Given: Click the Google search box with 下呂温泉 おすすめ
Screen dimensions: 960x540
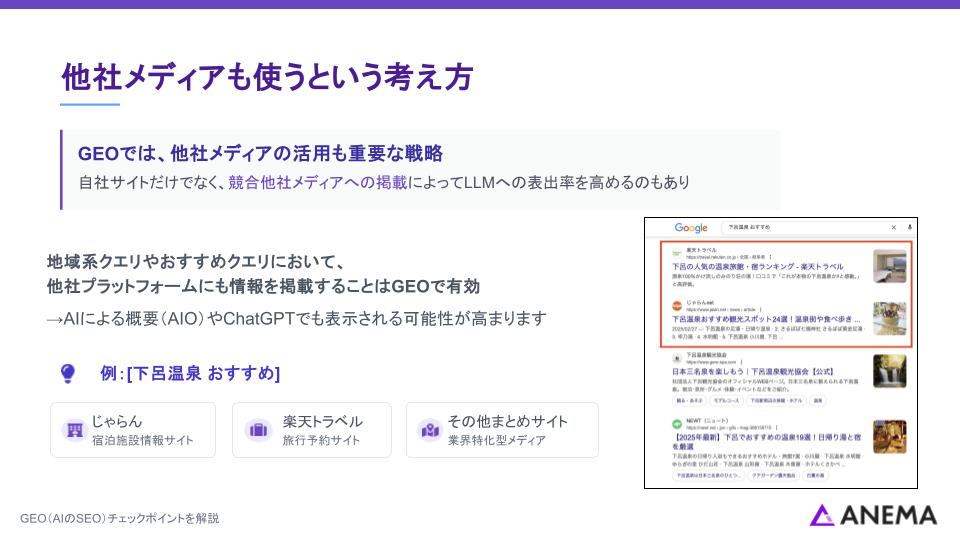Looking at the screenshot, I should pos(800,228).
